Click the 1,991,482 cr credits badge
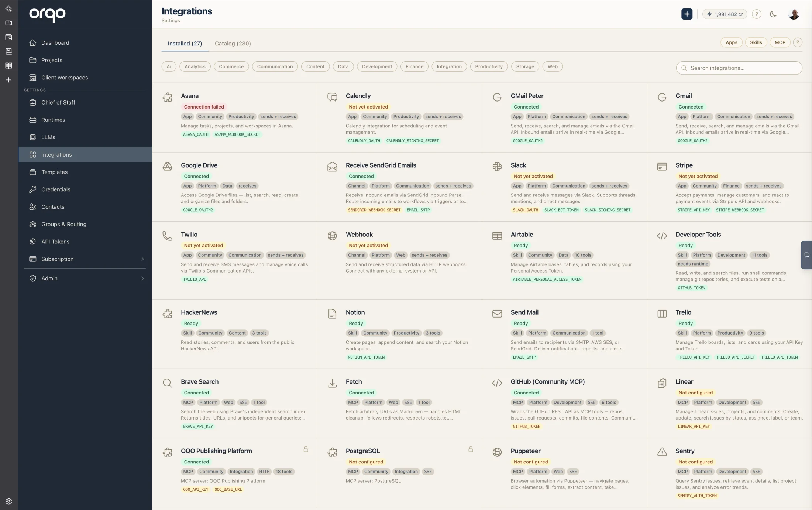The height and width of the screenshot is (510, 812). tap(725, 14)
